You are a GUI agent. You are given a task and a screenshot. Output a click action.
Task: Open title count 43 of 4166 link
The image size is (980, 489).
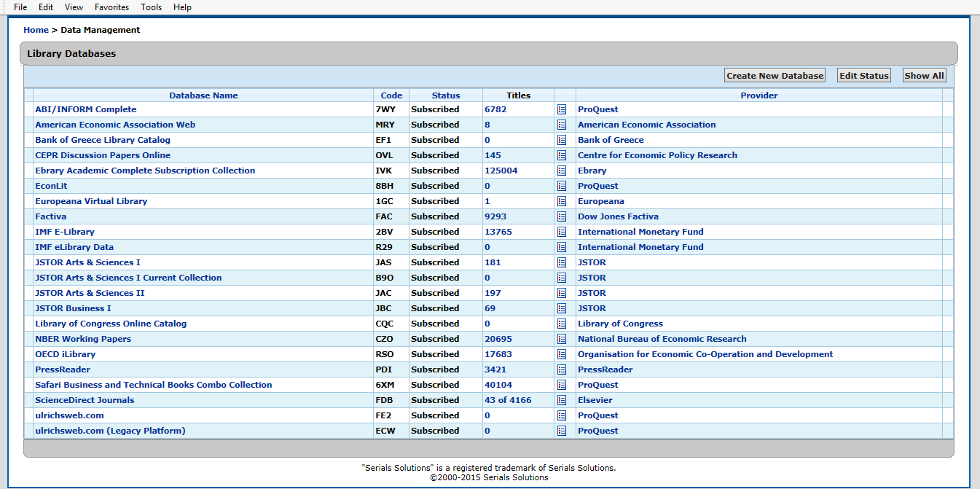(508, 400)
